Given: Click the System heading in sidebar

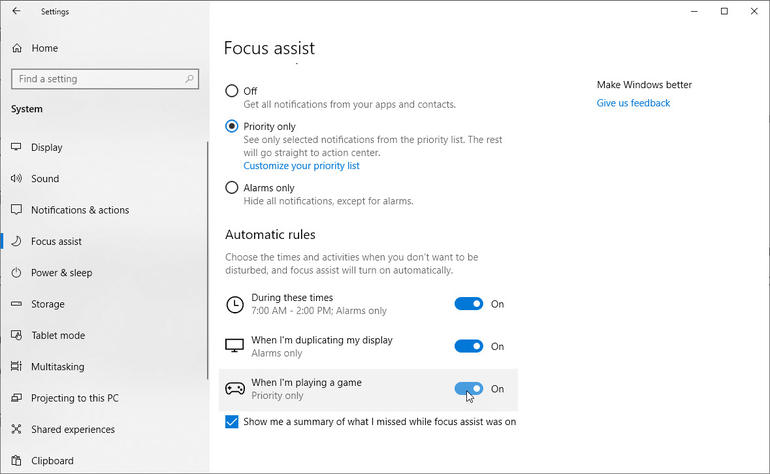Looking at the screenshot, I should (x=27, y=109).
